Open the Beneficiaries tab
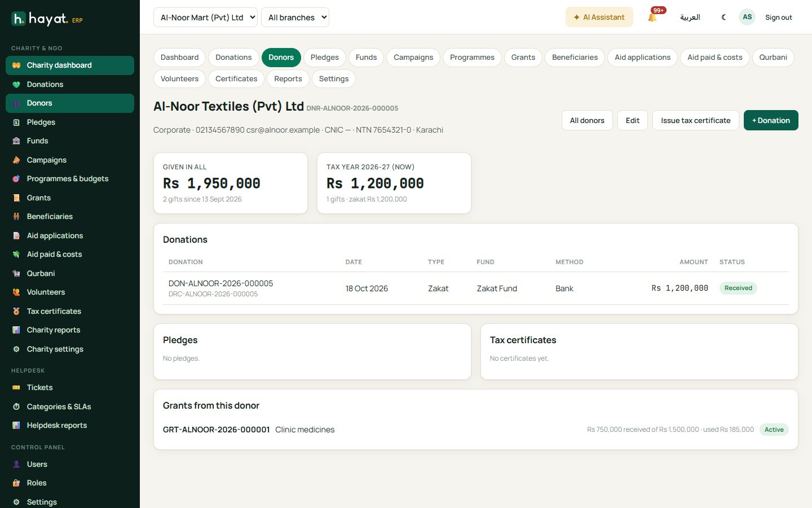Screen dimensions: 812x508 point(575,58)
